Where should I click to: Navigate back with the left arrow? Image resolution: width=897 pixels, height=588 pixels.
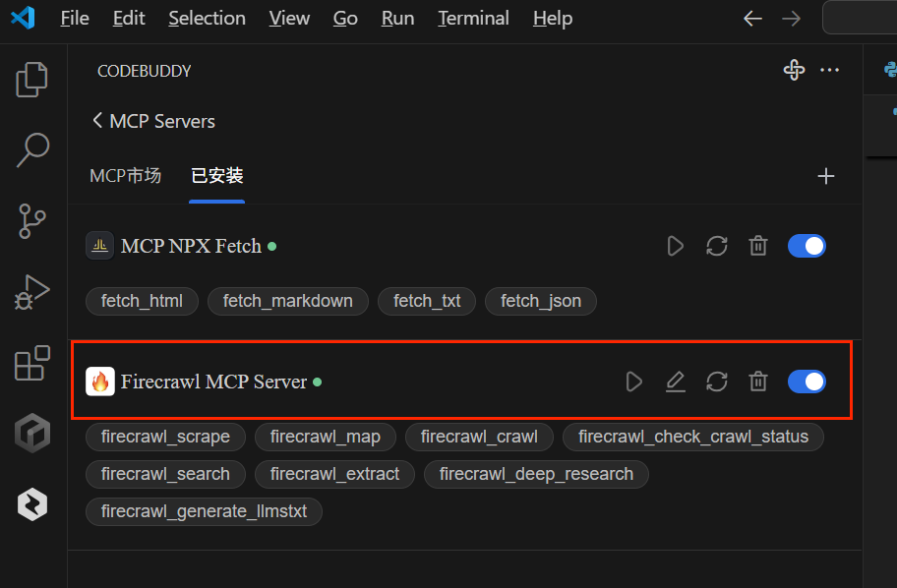click(752, 19)
